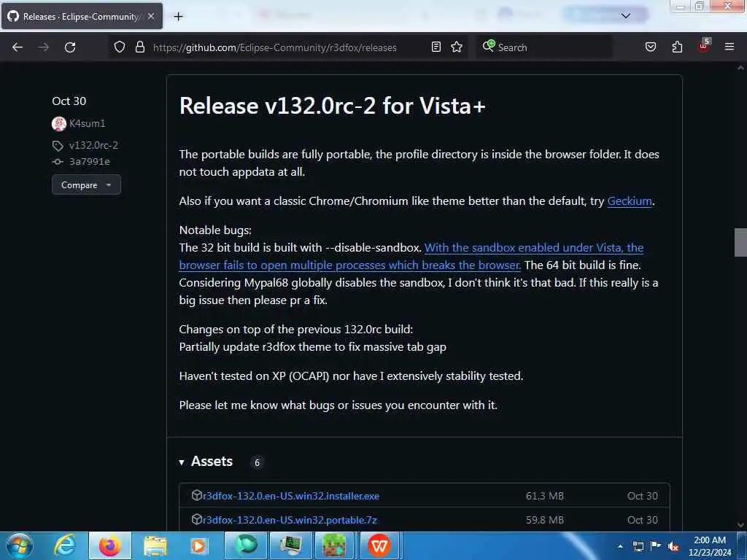747x560 pixels.
Task: Open K4sum1 author profile link
Action: (88, 123)
